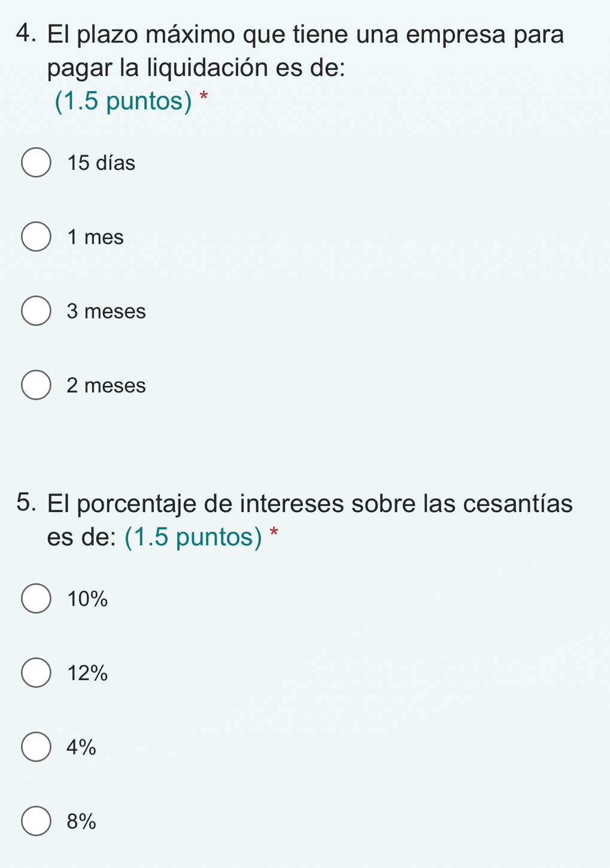Choose the '1 mes' radio circle
This screenshot has height=868, width=610.
click(36, 237)
